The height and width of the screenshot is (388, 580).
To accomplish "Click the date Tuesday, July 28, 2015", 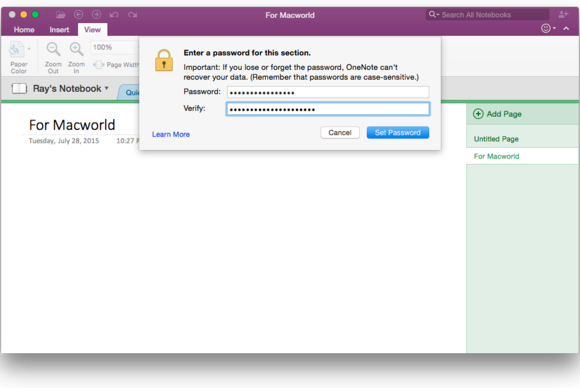I will [64, 141].
